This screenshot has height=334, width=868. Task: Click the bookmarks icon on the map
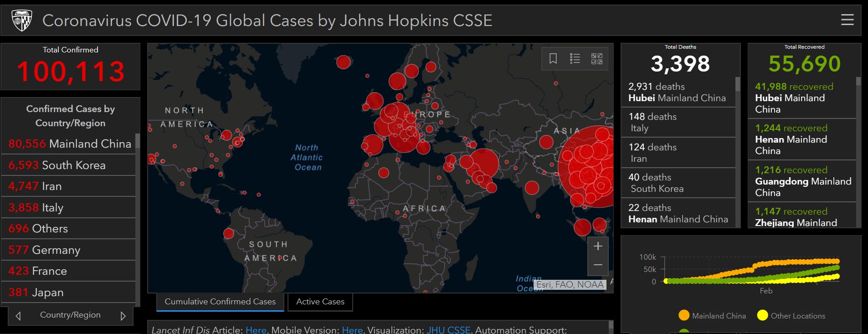pos(553,59)
